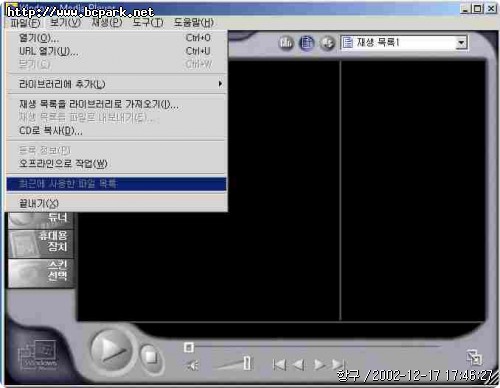Open the 튜너 sidebar tab
Screen dimensions: 500x388
pos(40,219)
